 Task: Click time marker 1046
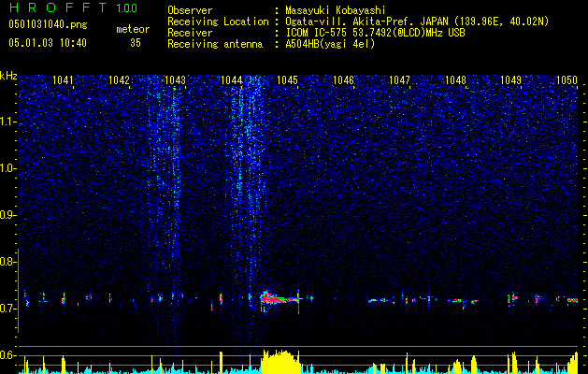click(343, 79)
